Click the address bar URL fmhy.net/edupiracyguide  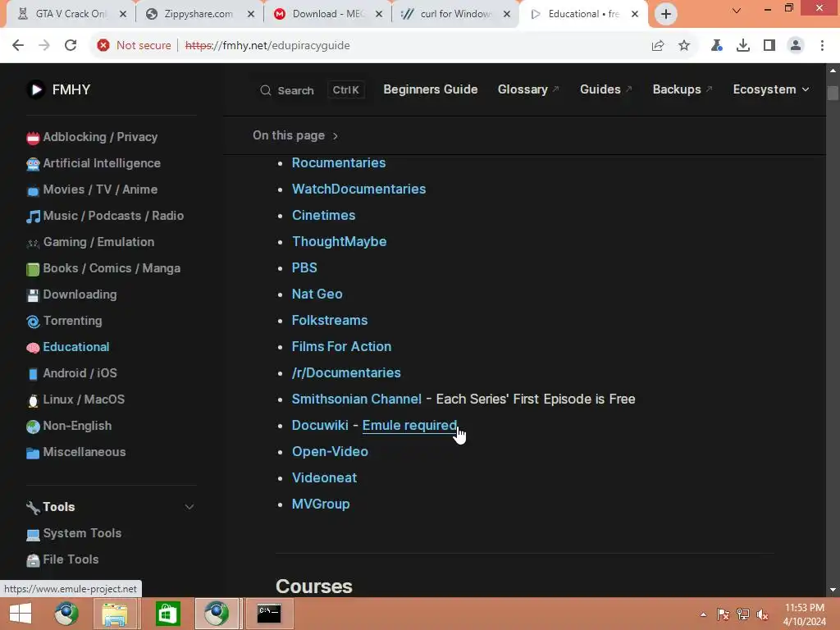(x=267, y=46)
